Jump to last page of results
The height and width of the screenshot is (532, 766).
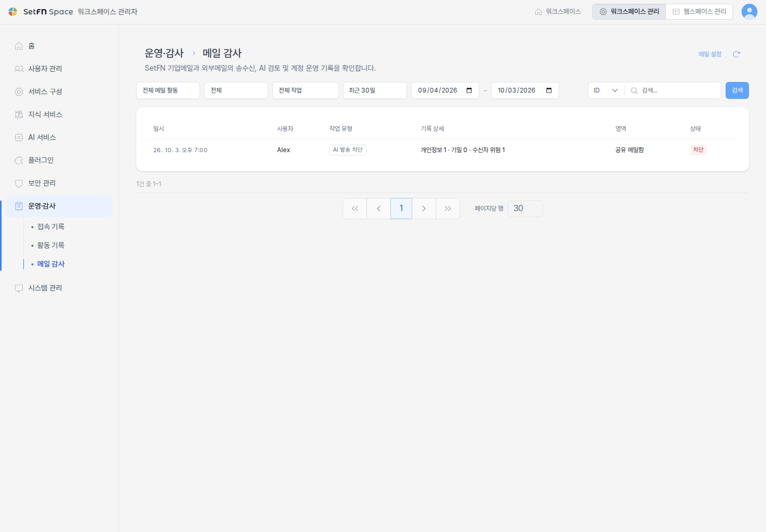448,209
